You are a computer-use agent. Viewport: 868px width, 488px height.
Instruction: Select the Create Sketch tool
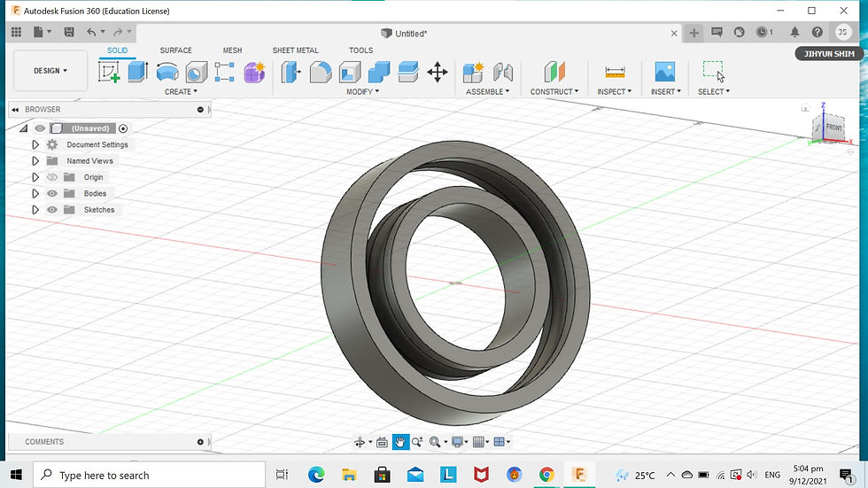click(x=109, y=72)
